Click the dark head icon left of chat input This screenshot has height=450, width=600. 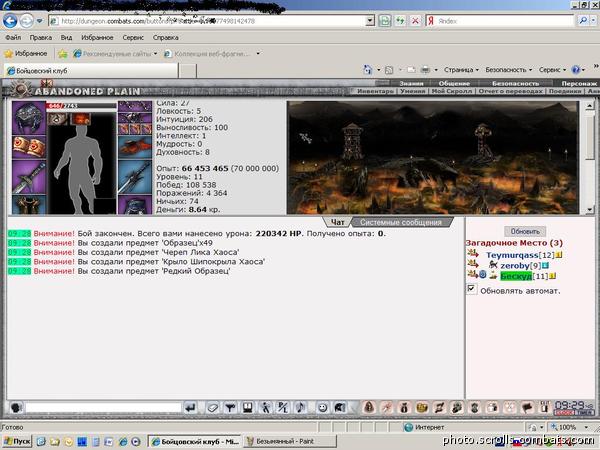[x=16, y=408]
